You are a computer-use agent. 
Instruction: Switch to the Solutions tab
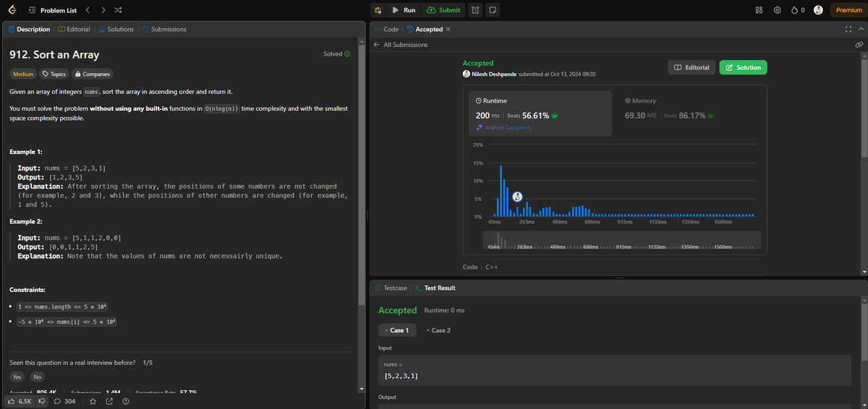point(116,29)
